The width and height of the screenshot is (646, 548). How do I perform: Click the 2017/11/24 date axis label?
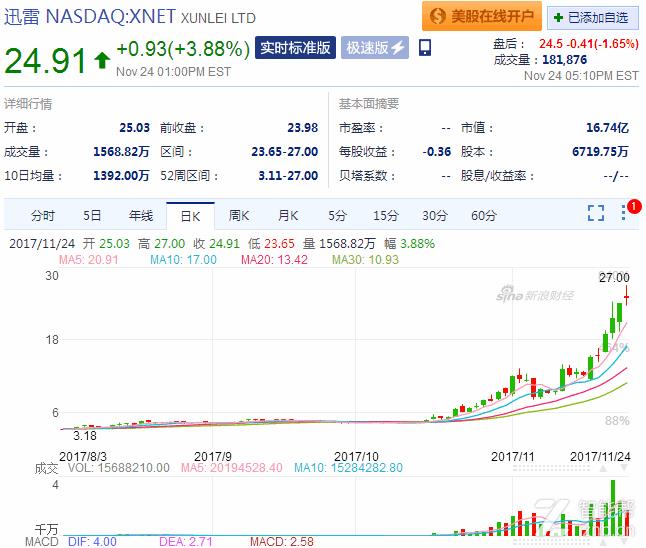[600, 457]
